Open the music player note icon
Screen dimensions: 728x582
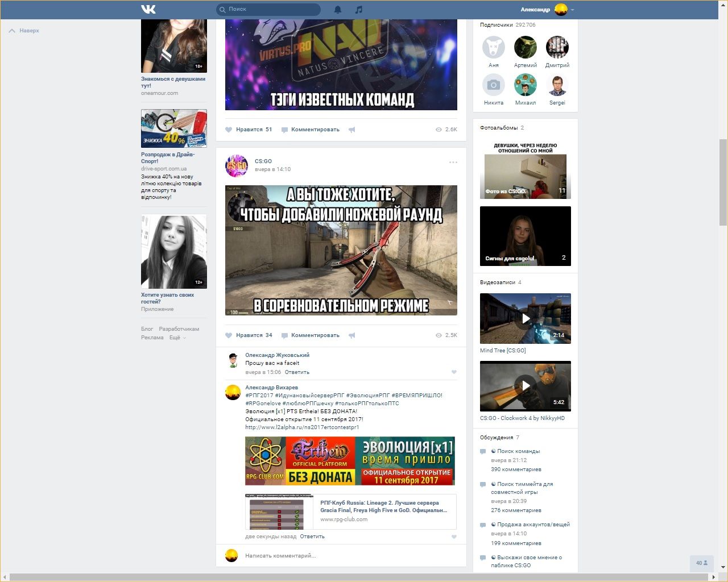(358, 10)
